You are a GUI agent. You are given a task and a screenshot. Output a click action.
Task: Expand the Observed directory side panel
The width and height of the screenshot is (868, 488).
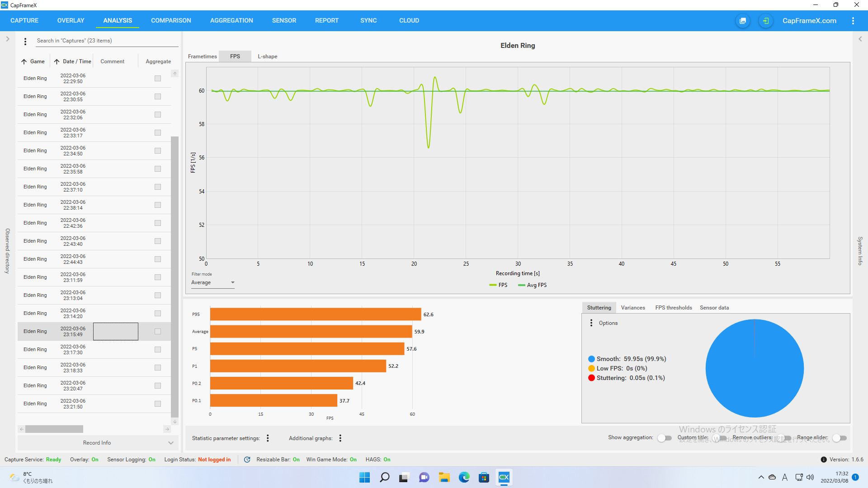pyautogui.click(x=8, y=39)
